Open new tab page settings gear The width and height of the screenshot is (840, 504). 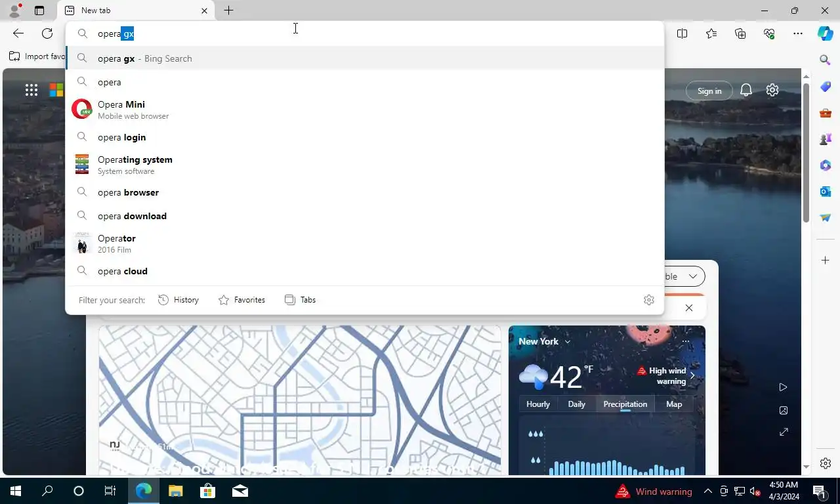[772, 91]
